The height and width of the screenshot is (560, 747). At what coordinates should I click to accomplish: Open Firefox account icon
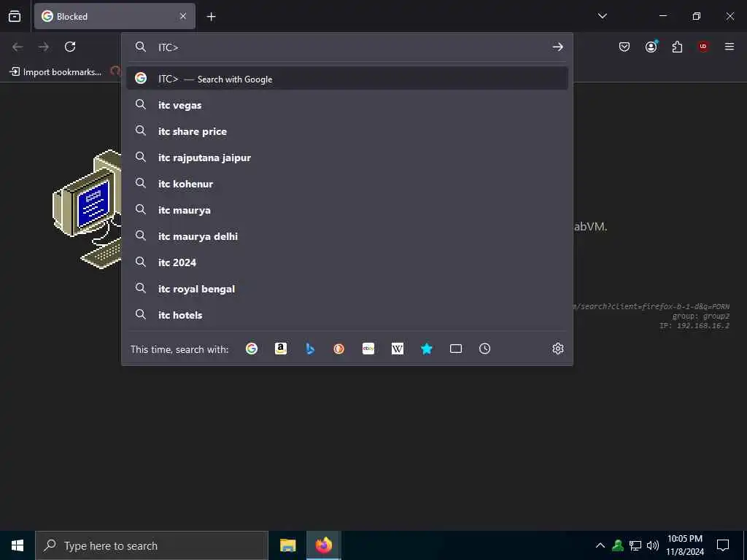click(x=651, y=47)
